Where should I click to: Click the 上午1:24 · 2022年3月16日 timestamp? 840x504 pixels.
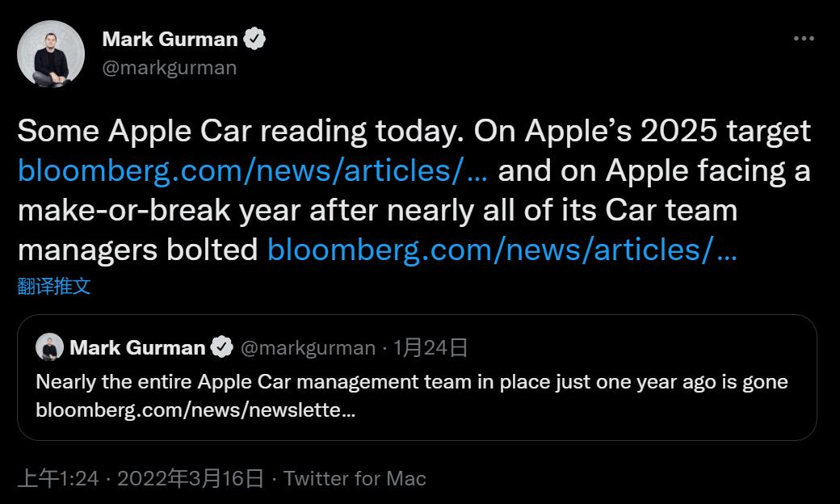141,479
